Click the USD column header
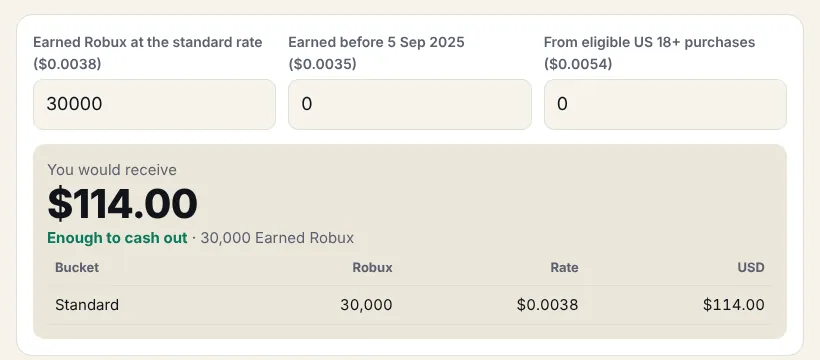 (751, 267)
